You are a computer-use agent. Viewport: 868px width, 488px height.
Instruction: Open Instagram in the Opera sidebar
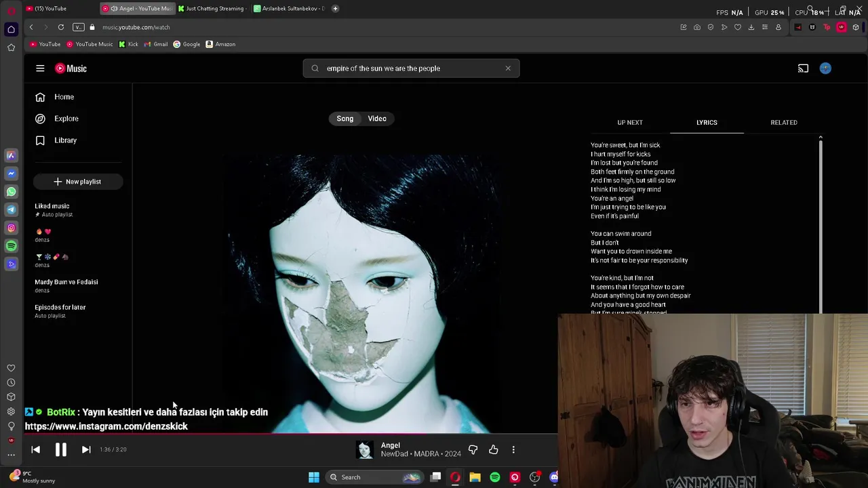click(11, 228)
